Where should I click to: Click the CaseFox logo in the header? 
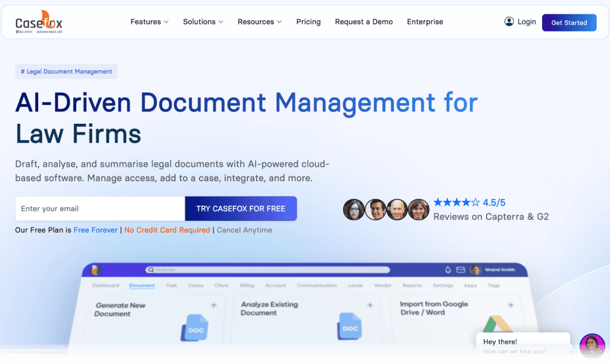tap(38, 21)
